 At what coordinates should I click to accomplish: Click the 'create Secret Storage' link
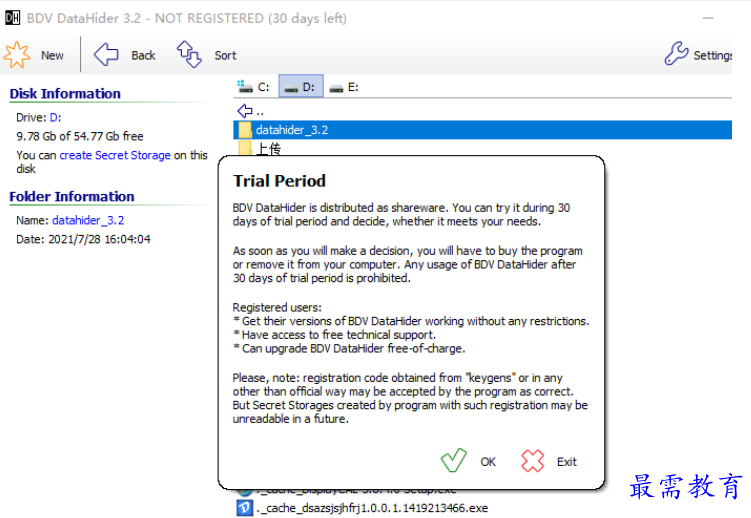coord(115,155)
